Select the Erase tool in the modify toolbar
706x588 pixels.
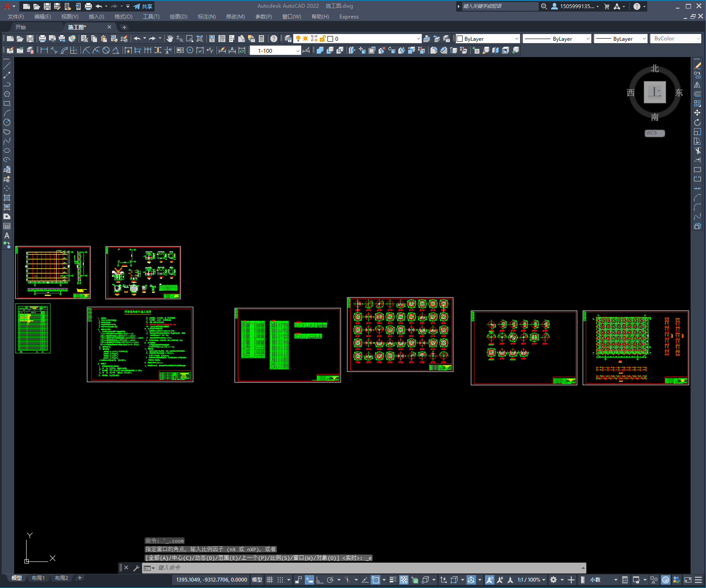tap(697, 66)
